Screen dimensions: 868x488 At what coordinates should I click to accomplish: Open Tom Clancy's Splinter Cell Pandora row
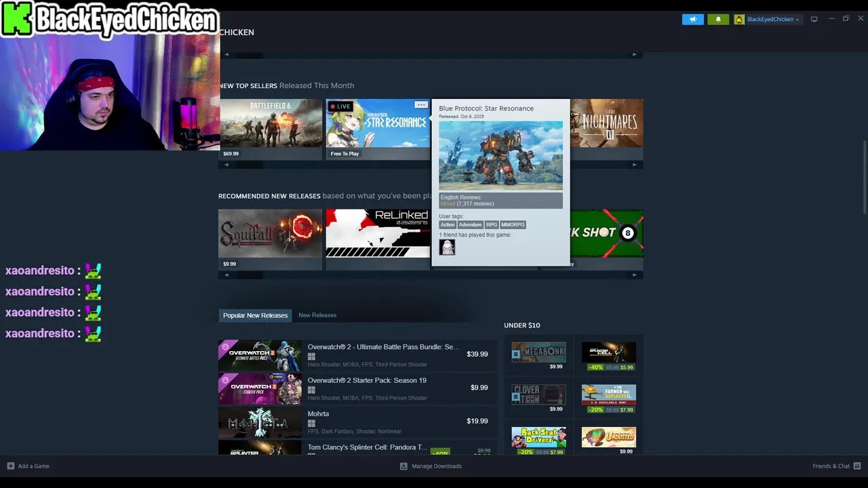pos(357,447)
